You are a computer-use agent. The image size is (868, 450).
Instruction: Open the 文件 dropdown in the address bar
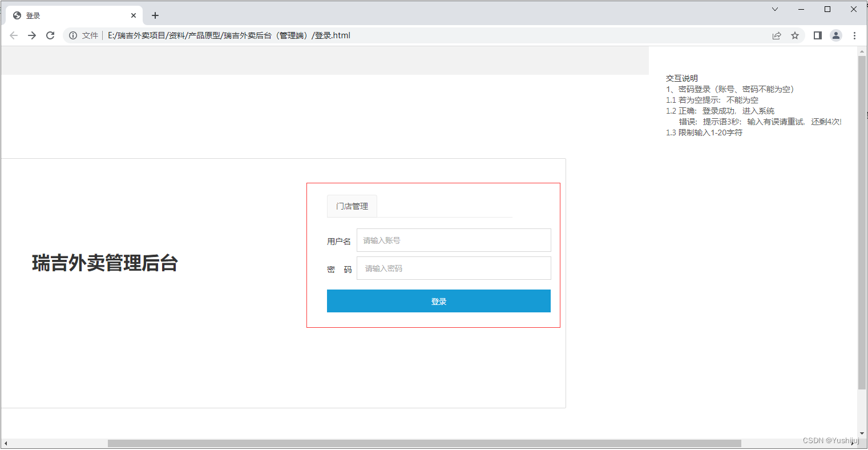coord(90,35)
